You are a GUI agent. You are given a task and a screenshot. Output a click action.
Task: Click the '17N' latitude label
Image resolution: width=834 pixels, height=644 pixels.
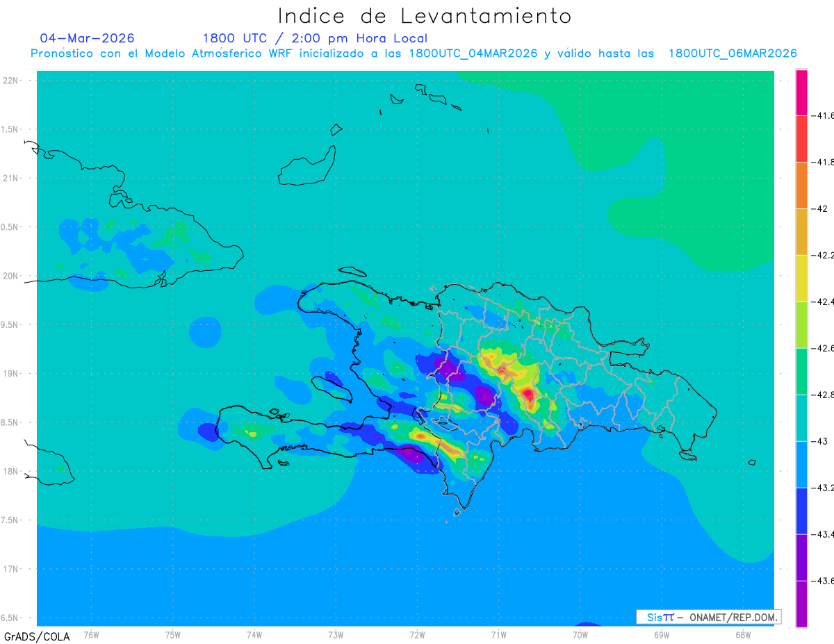pos(11,569)
